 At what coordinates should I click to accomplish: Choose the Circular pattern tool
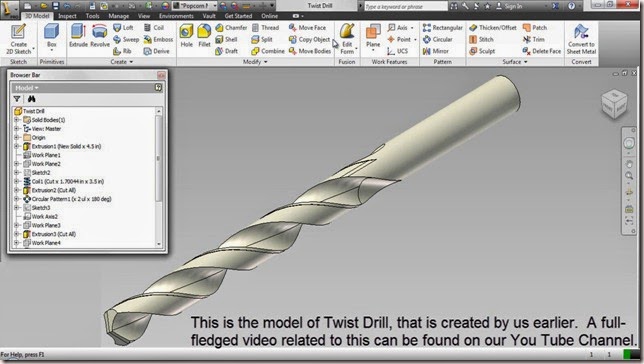(x=437, y=39)
